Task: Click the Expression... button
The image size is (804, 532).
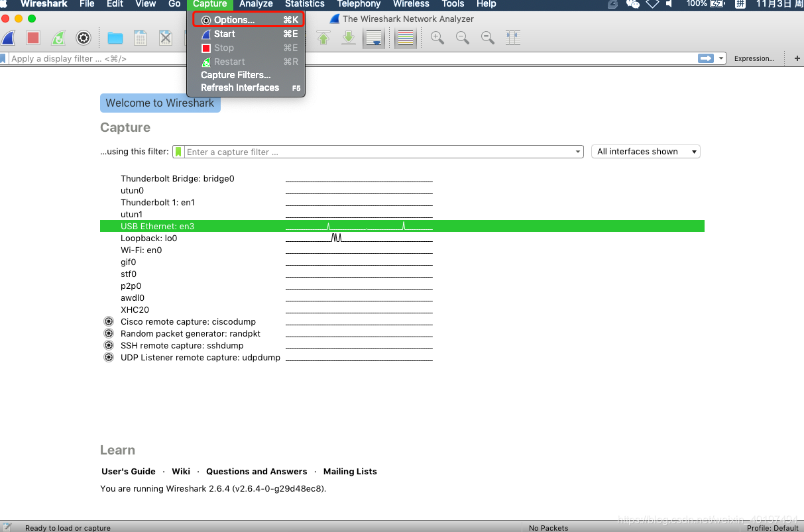Action: [x=754, y=58]
